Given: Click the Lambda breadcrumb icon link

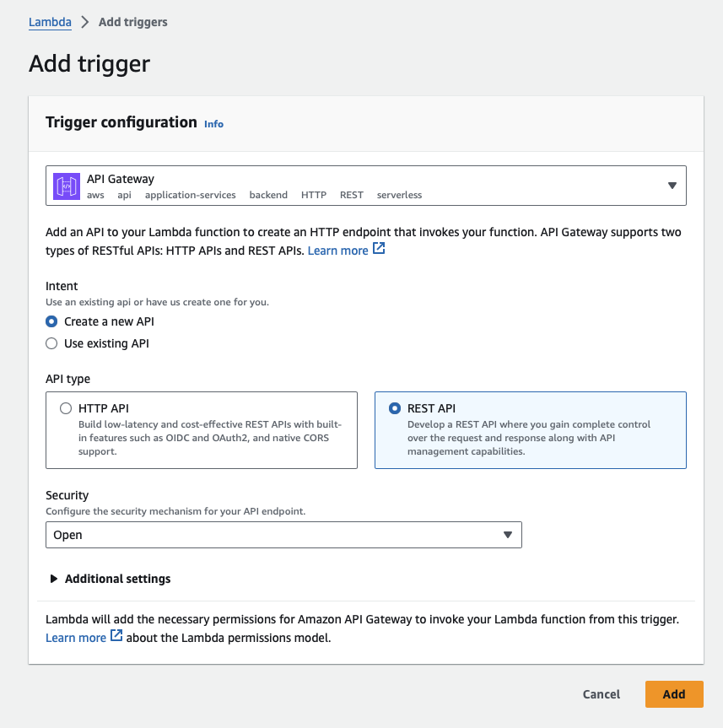Looking at the screenshot, I should [50, 21].
